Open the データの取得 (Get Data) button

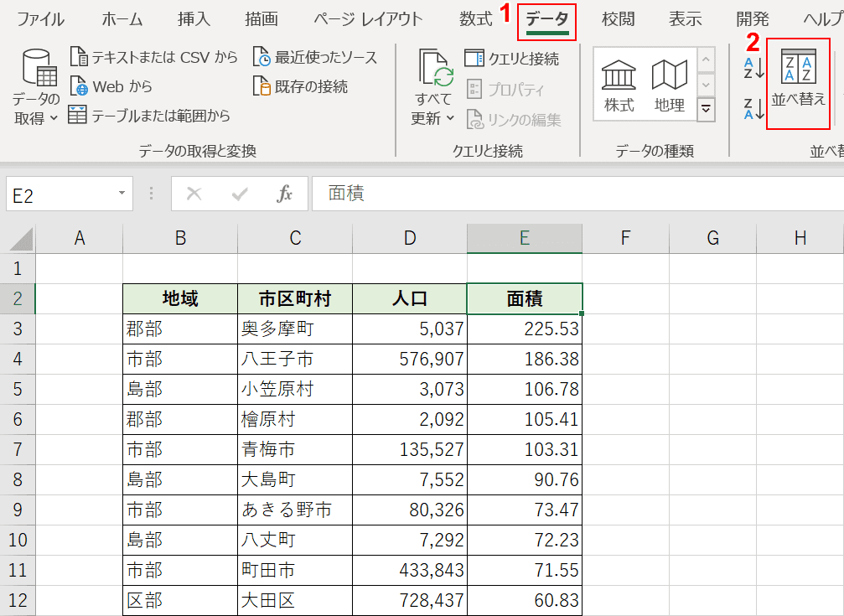[x=36, y=86]
